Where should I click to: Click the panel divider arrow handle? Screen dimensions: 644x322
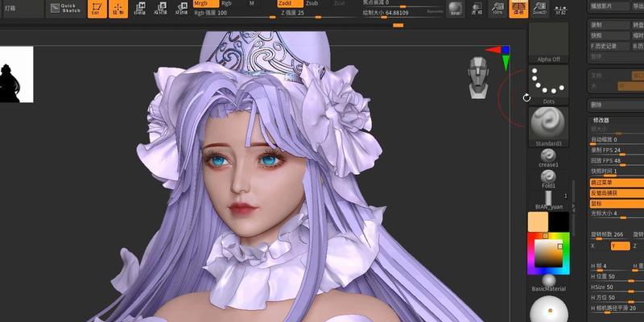click(574, 208)
